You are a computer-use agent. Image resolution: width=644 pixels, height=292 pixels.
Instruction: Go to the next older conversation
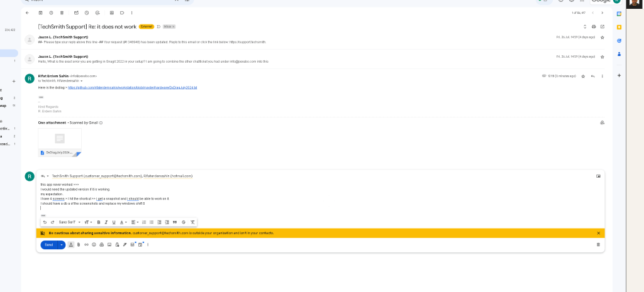click(x=602, y=13)
